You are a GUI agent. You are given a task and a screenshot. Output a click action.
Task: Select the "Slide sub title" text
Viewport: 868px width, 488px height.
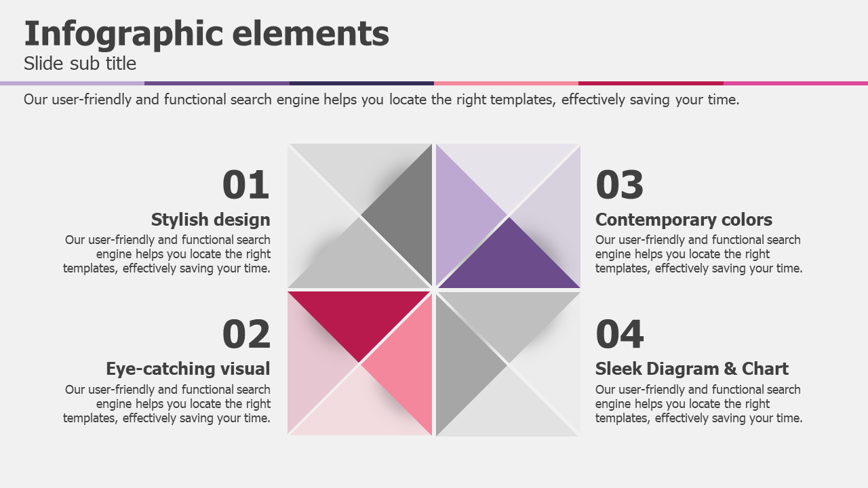[x=80, y=64]
